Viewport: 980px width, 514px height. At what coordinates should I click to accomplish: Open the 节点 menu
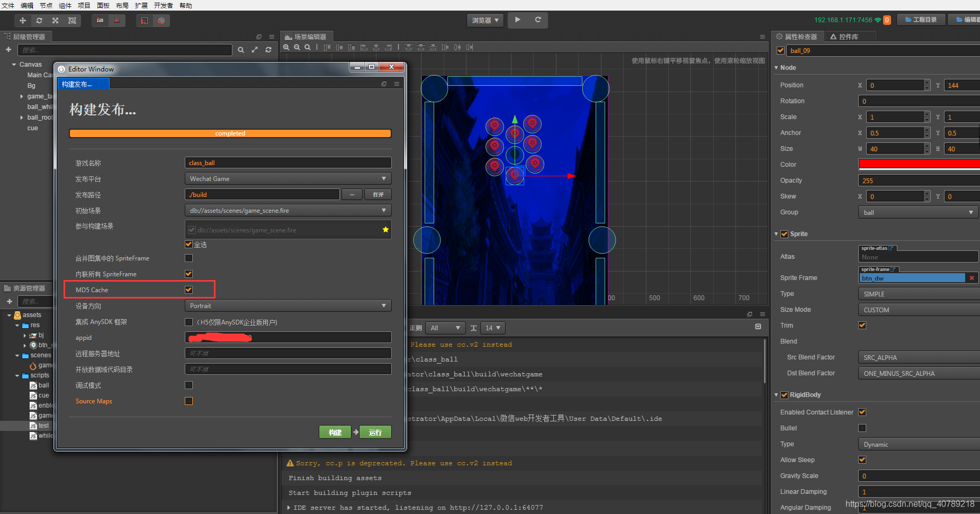[46, 5]
